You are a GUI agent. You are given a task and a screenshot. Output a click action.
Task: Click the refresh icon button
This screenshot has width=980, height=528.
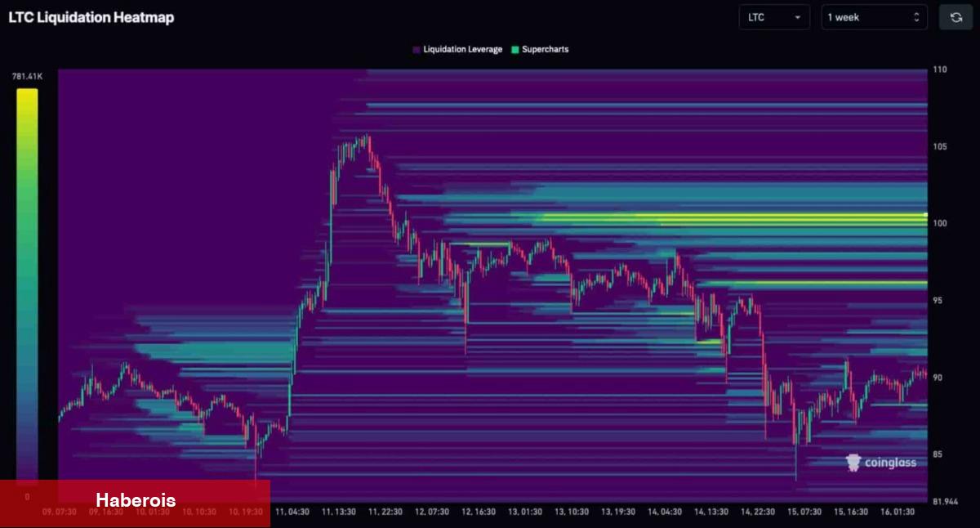tap(955, 17)
